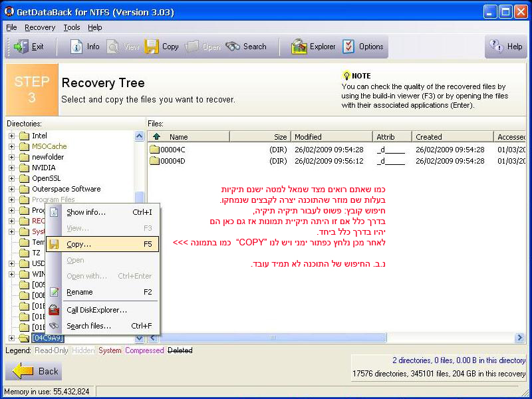
Task: Open Search with the binoculars icon
Action: [232, 47]
